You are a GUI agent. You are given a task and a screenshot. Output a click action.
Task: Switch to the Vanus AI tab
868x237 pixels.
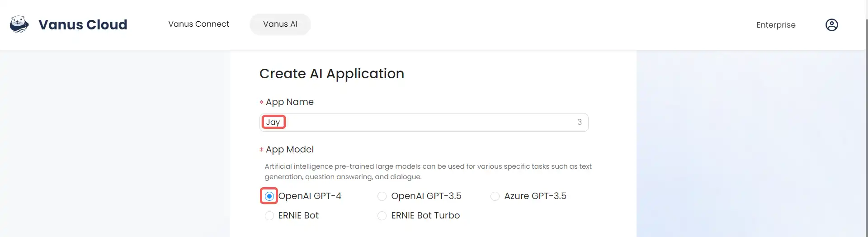click(x=280, y=24)
